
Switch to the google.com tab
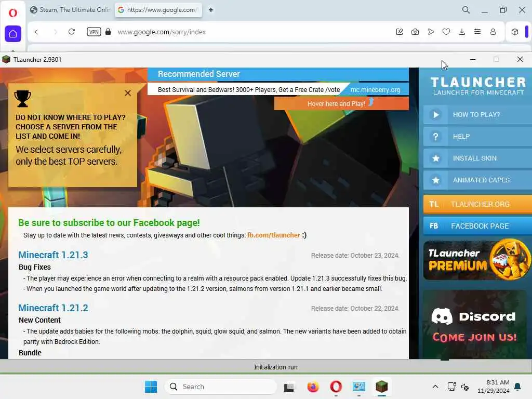[158, 10]
